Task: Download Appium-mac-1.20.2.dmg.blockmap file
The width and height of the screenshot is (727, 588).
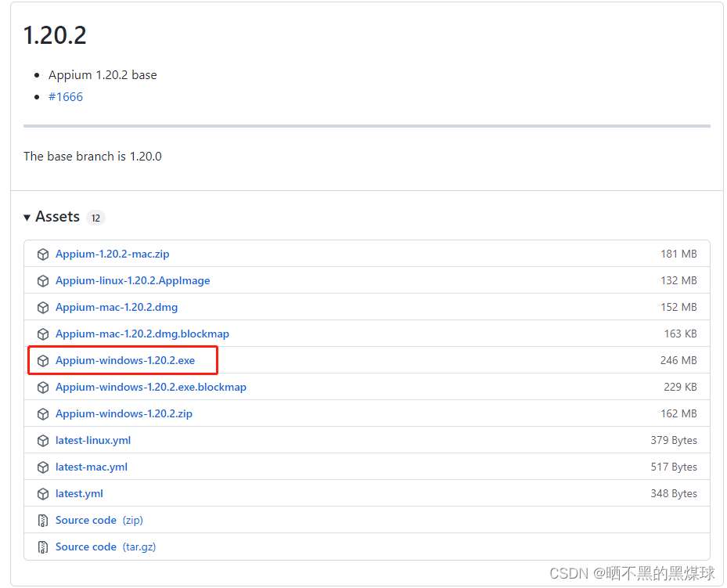Action: pyautogui.click(x=142, y=334)
